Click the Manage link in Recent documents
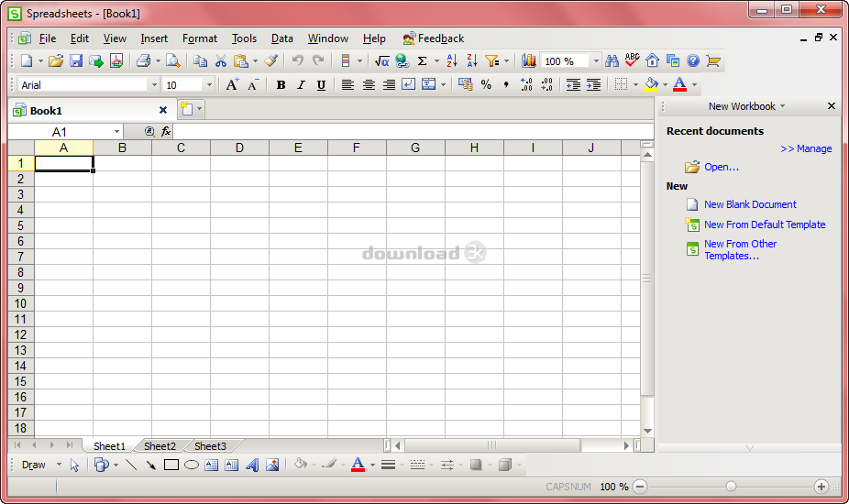 tap(806, 148)
